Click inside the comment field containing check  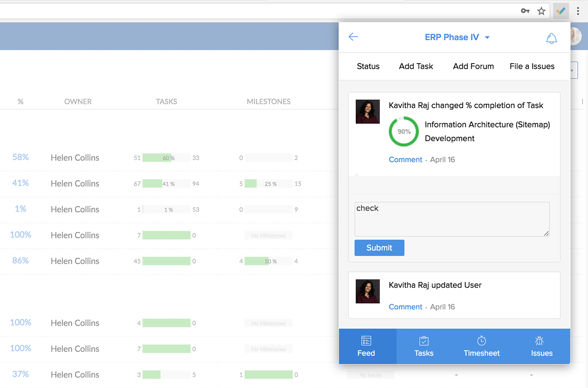point(451,219)
